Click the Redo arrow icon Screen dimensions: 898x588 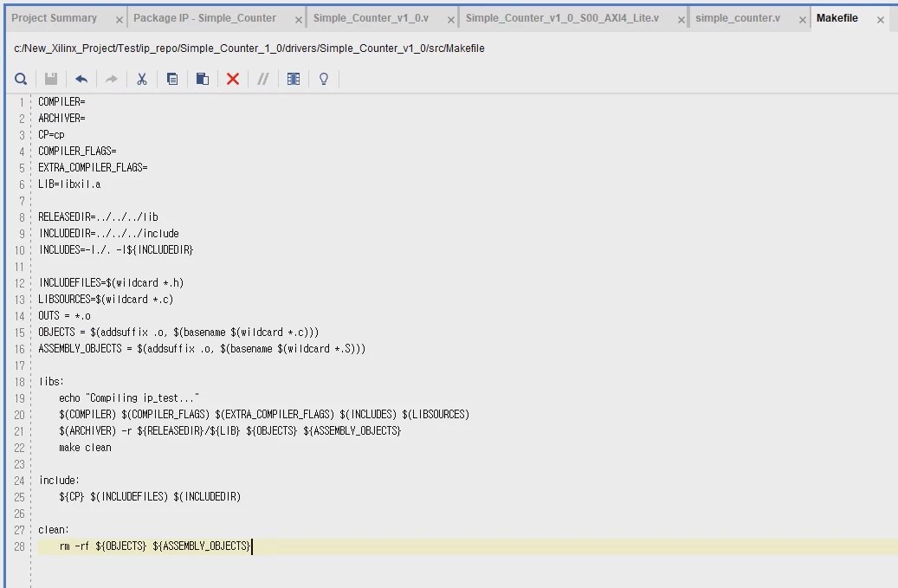click(x=112, y=79)
